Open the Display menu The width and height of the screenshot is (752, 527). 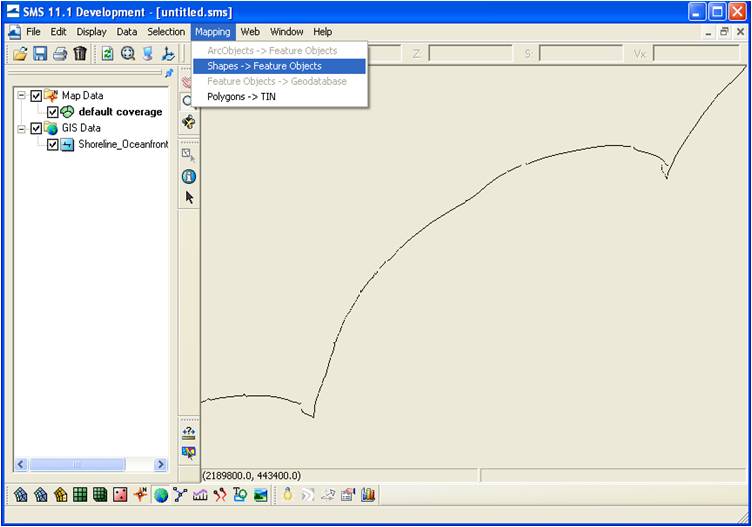92,32
